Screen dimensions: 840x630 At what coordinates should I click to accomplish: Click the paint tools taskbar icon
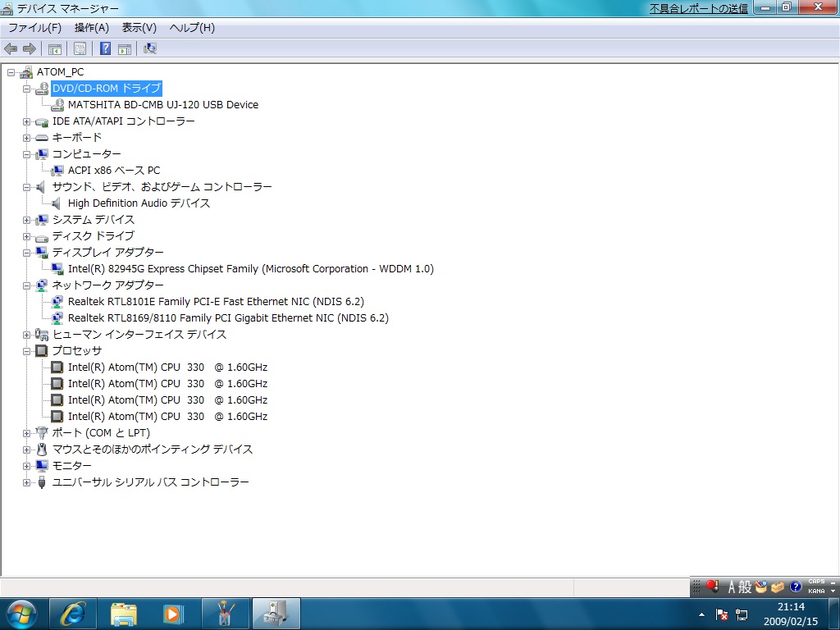point(225,614)
